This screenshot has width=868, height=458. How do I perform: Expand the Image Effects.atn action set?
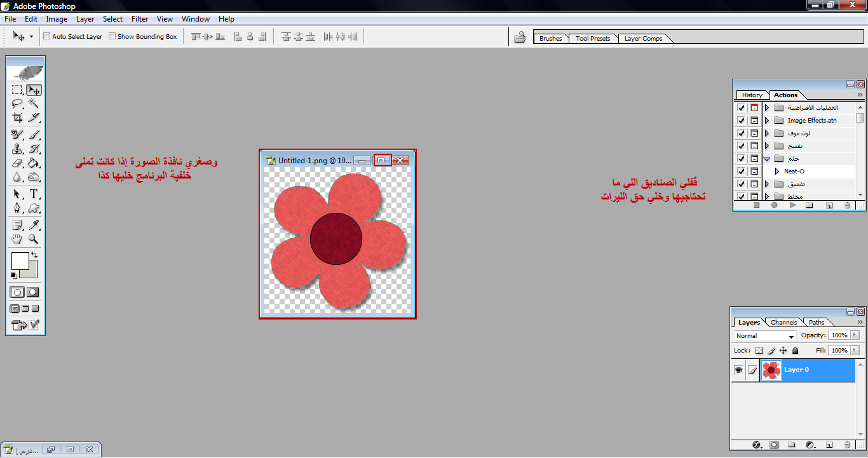click(x=767, y=121)
